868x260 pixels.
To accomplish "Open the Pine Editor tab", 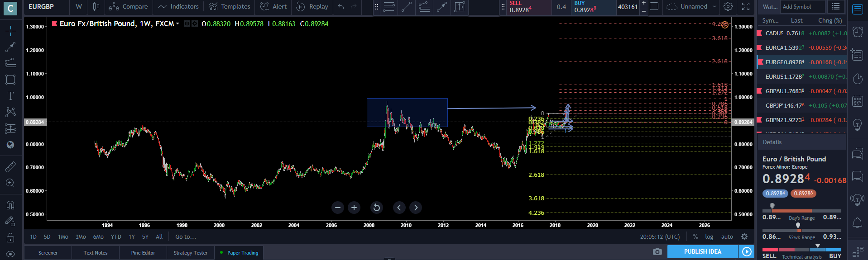I will pyautogui.click(x=143, y=253).
